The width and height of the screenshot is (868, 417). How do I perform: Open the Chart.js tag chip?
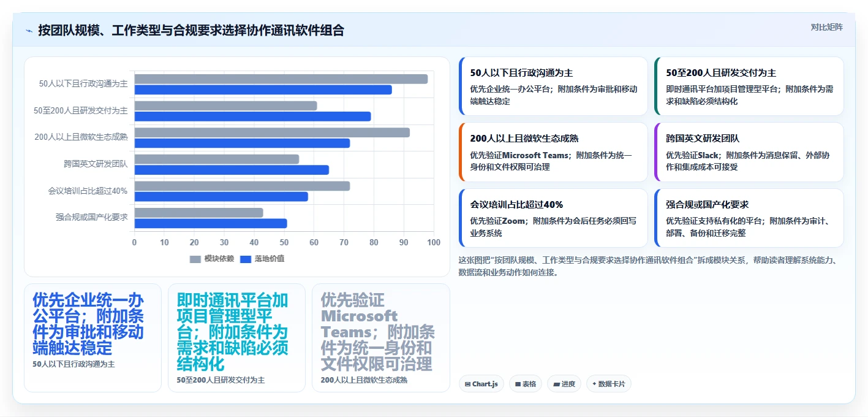[x=481, y=384]
